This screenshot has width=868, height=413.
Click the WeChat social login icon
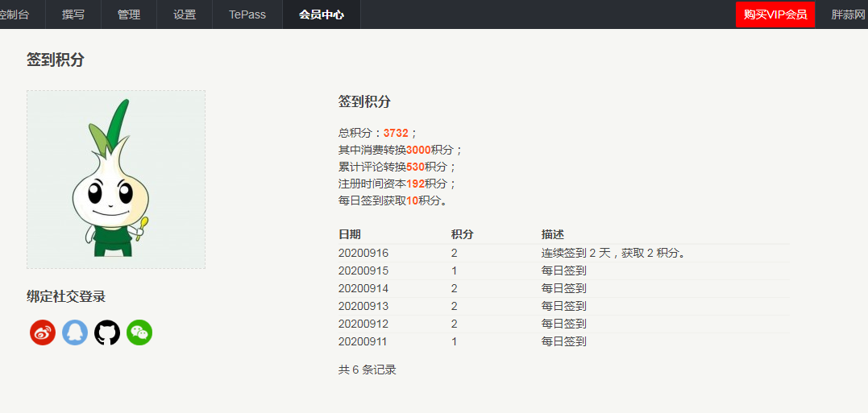tap(139, 332)
